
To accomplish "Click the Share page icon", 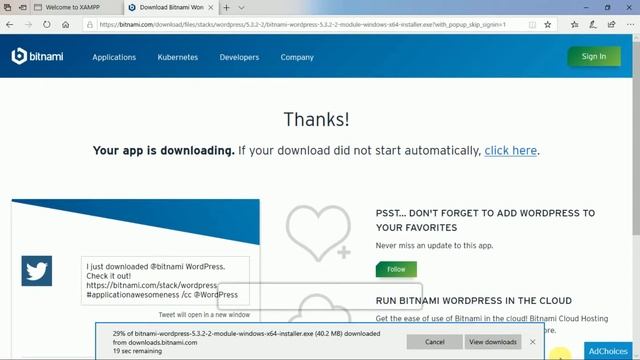I will point(611,24).
